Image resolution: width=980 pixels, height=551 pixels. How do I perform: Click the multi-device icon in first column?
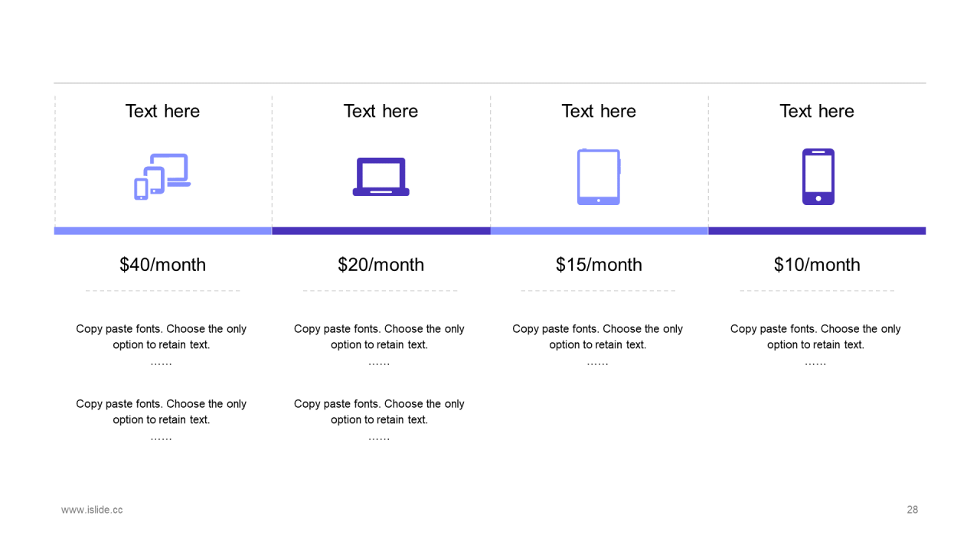[162, 177]
